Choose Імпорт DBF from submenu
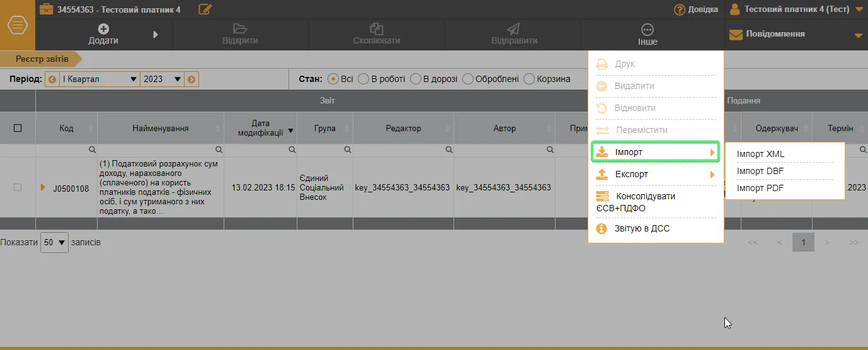 tap(760, 171)
